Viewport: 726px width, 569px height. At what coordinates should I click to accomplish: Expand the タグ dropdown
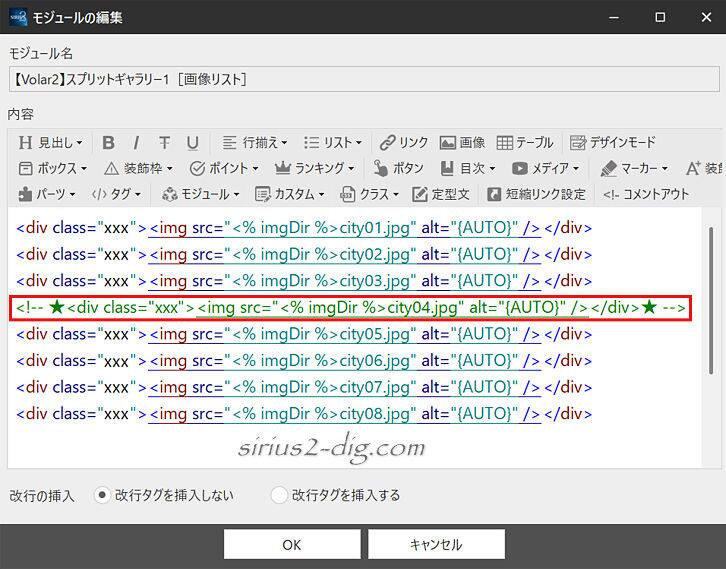(x=116, y=194)
